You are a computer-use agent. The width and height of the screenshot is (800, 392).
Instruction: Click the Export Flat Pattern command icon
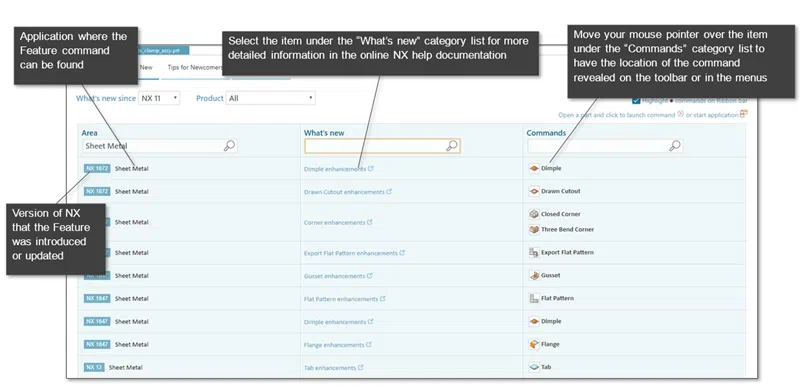tap(534, 253)
